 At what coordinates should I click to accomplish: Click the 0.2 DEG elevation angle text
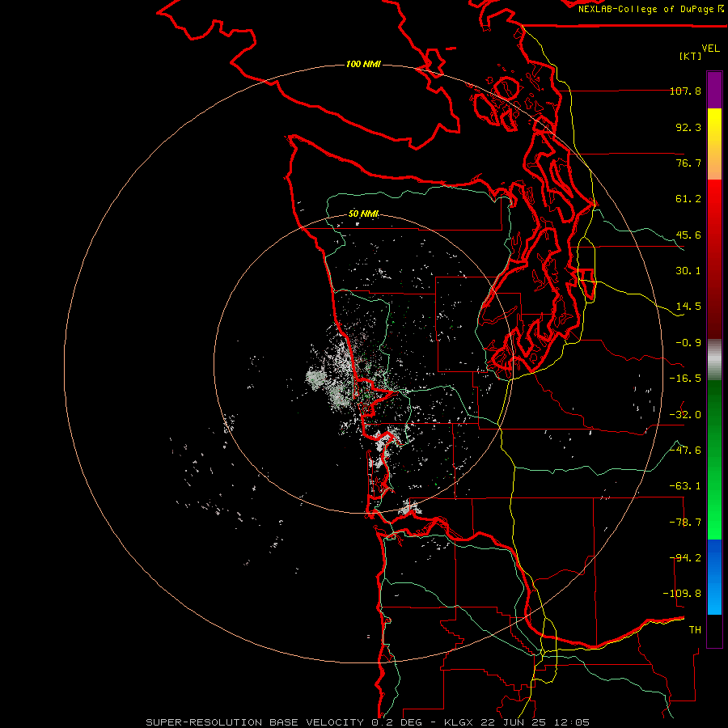coord(398,722)
